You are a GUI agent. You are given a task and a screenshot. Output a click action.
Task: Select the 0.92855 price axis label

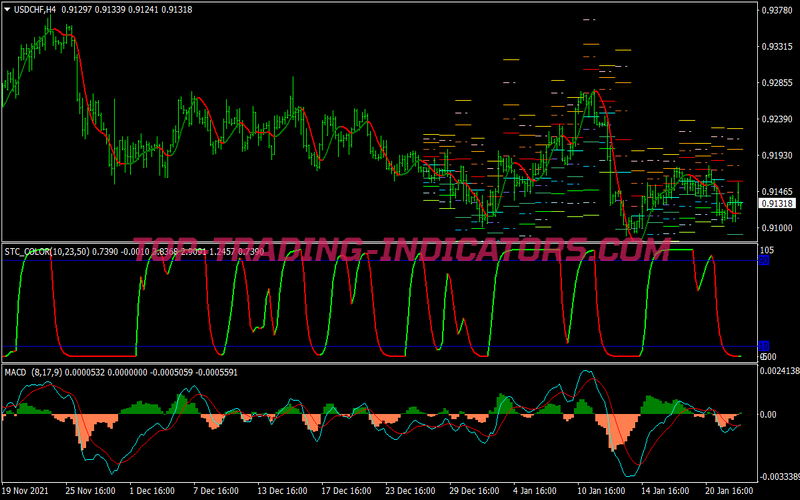click(777, 83)
